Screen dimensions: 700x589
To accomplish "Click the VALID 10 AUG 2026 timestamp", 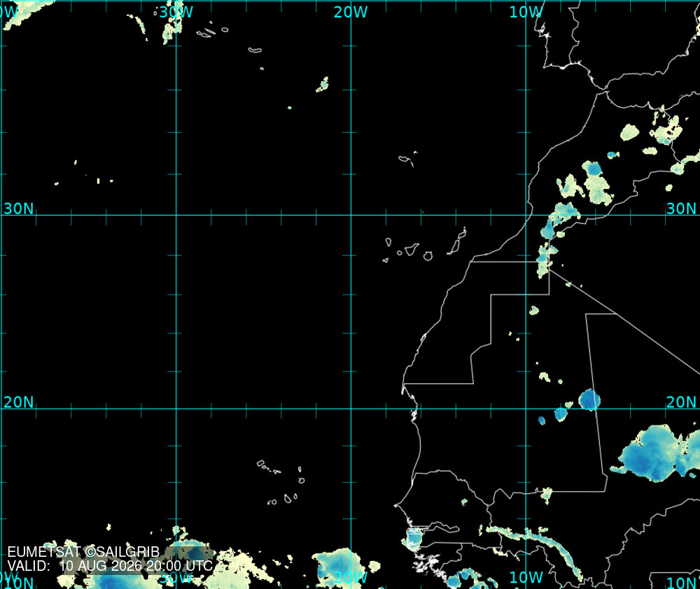I will click(110, 566).
